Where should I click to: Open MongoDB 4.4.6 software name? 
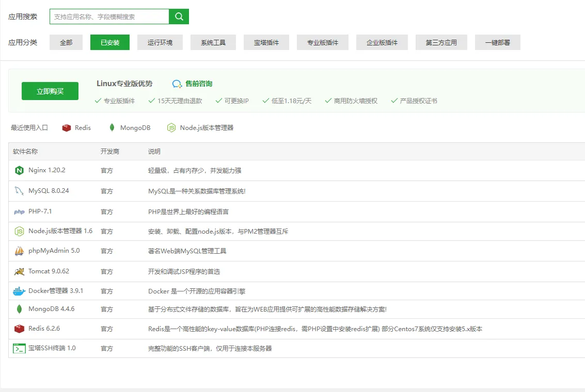(52, 309)
